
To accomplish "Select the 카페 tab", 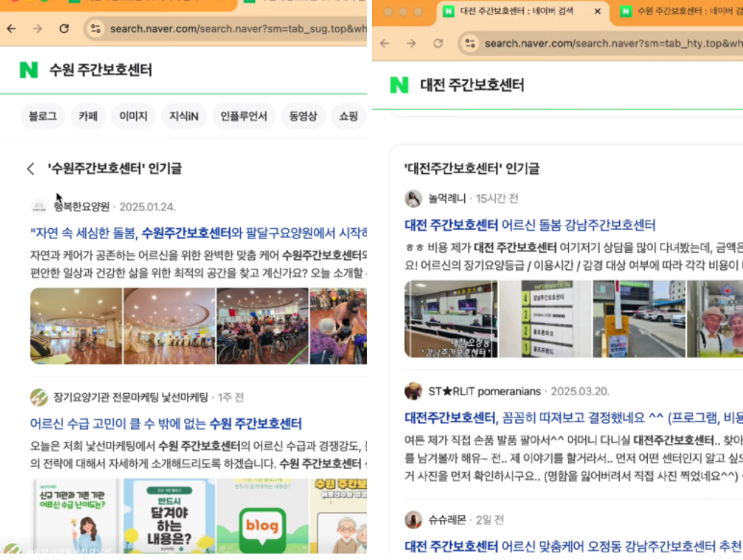I will 88,116.
